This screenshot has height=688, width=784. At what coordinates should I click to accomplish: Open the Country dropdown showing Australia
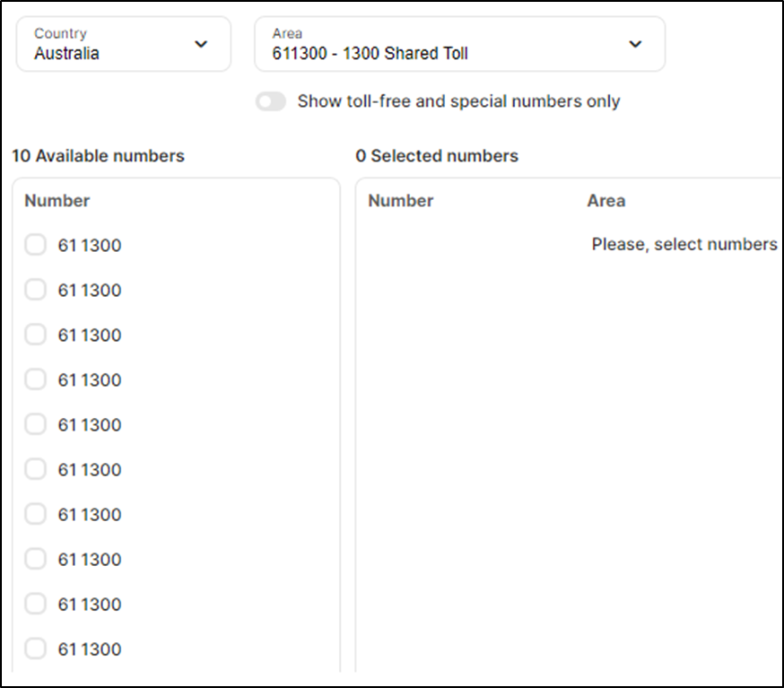(x=123, y=44)
